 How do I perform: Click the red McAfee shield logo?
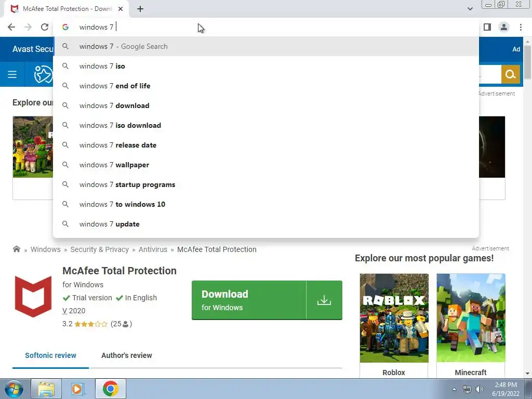[x=33, y=297]
